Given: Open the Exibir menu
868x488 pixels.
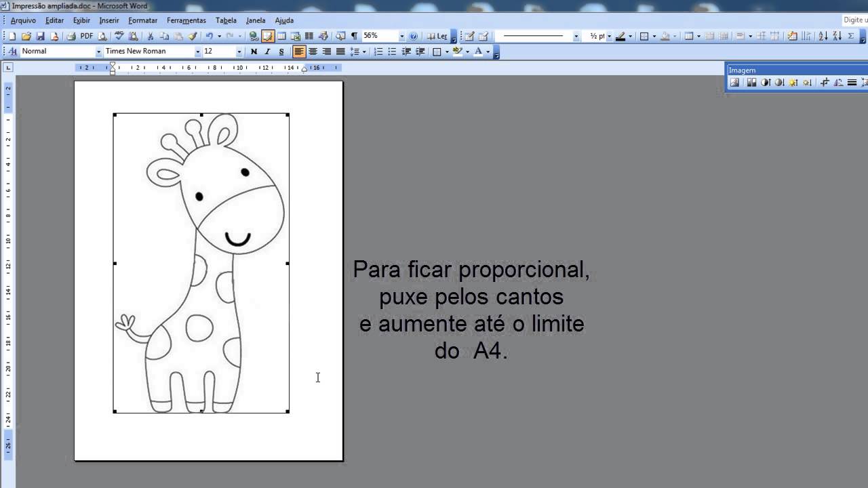Looking at the screenshot, I should coord(81,20).
